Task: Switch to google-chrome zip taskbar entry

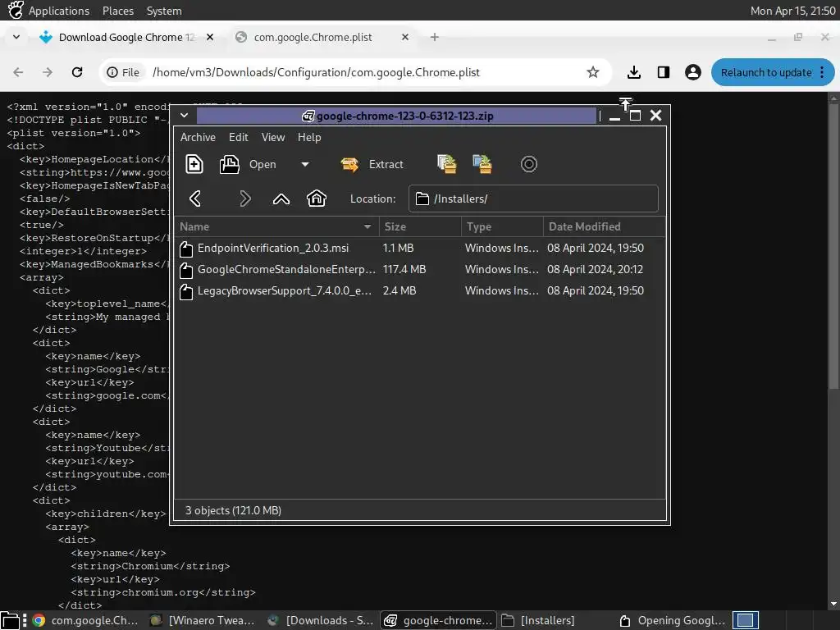Action: [x=438, y=620]
